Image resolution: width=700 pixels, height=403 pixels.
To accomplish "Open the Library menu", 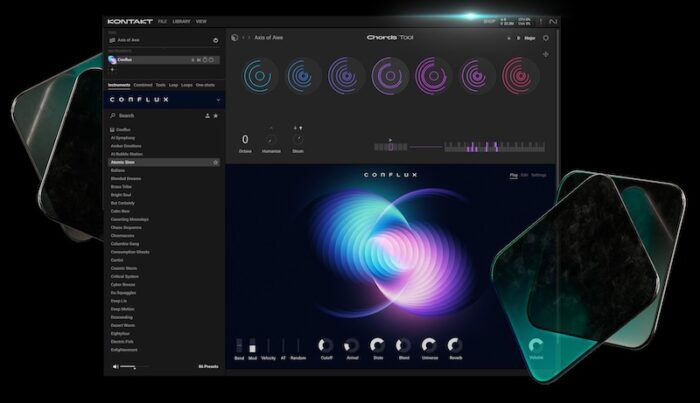I will [181, 21].
